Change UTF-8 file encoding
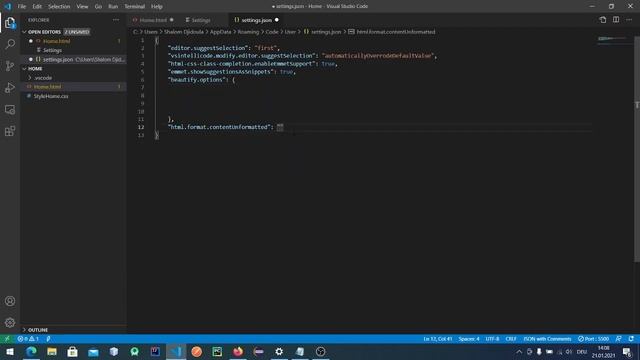Viewport: 640px width, 360px height. (x=492, y=339)
